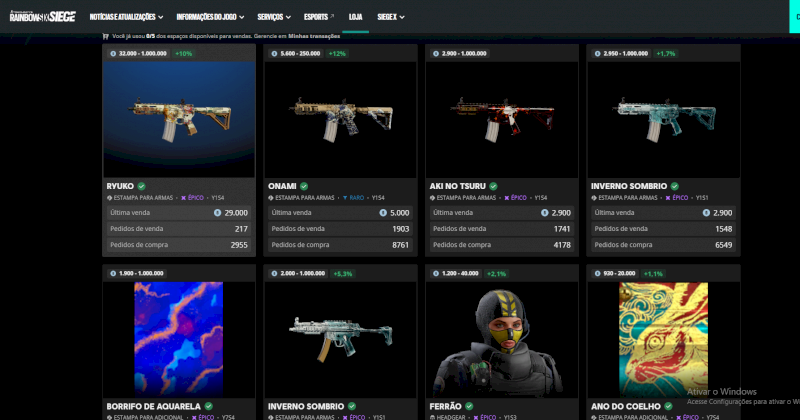Click Inverno Sombrio top-row verified check icon
Viewport: 800px width, 420px height.
coord(674,186)
